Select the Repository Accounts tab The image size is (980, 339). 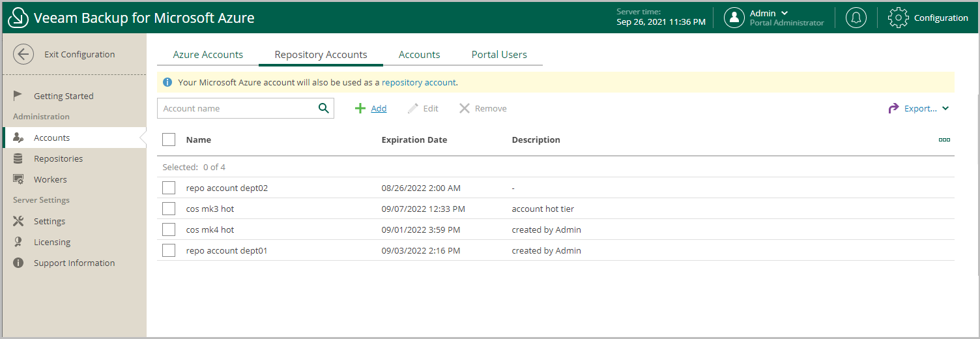coord(321,55)
